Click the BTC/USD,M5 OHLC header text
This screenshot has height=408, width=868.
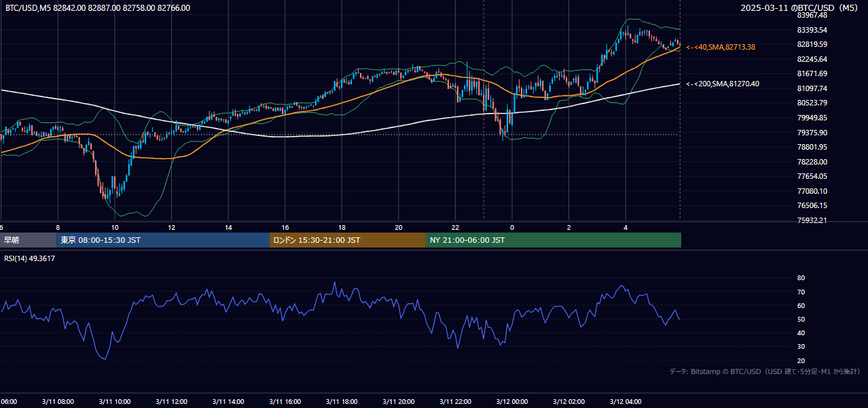(98, 8)
